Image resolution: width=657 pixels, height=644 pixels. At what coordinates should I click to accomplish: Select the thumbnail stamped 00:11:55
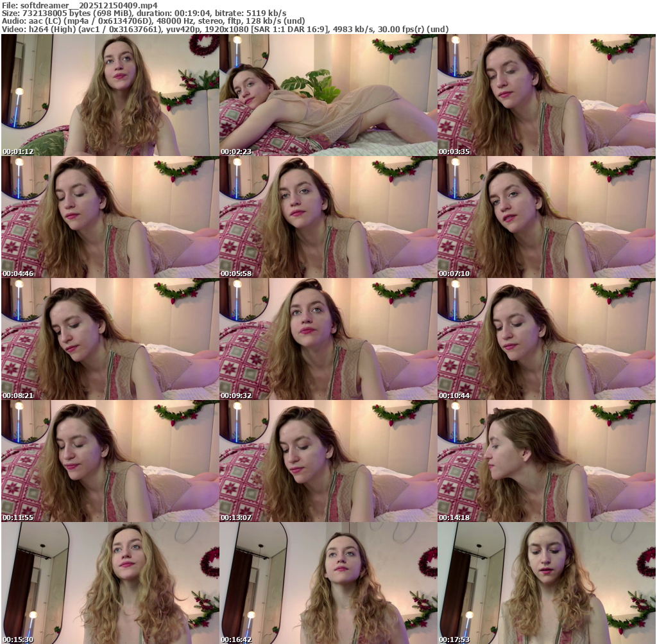110,461
